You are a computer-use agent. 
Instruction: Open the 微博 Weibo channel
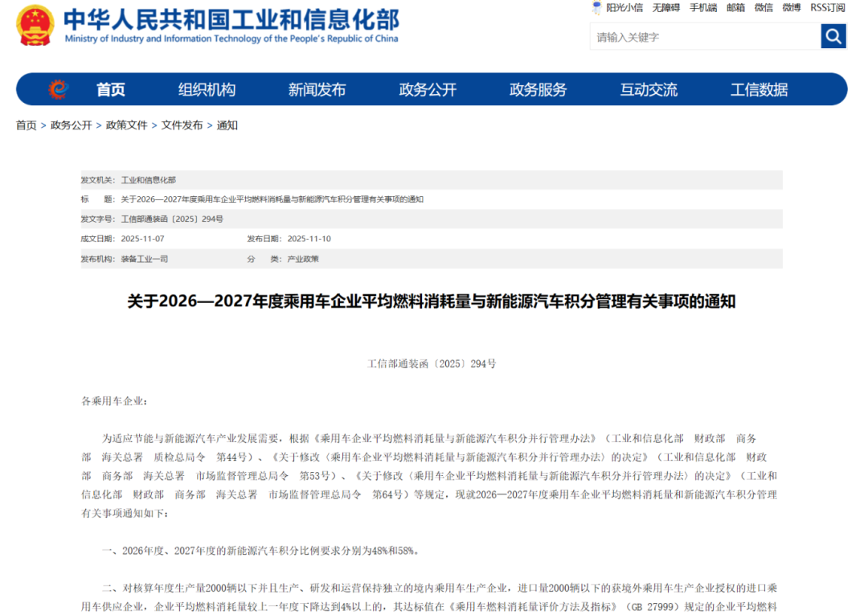pos(790,7)
